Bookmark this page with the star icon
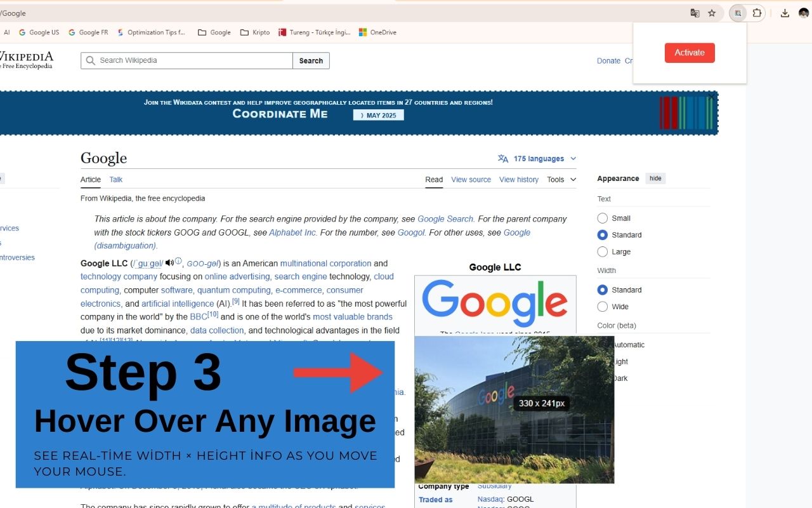Viewport: 812px width, 508px height. 712,13
